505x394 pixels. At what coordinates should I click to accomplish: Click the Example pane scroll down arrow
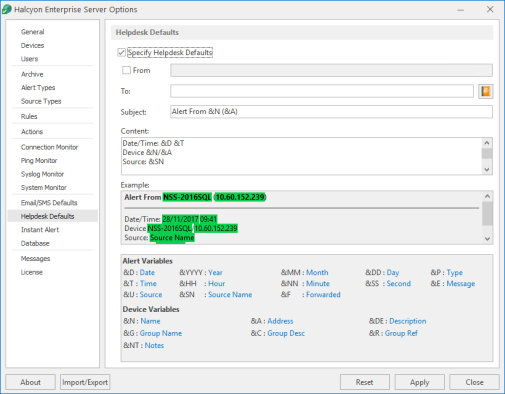487,239
